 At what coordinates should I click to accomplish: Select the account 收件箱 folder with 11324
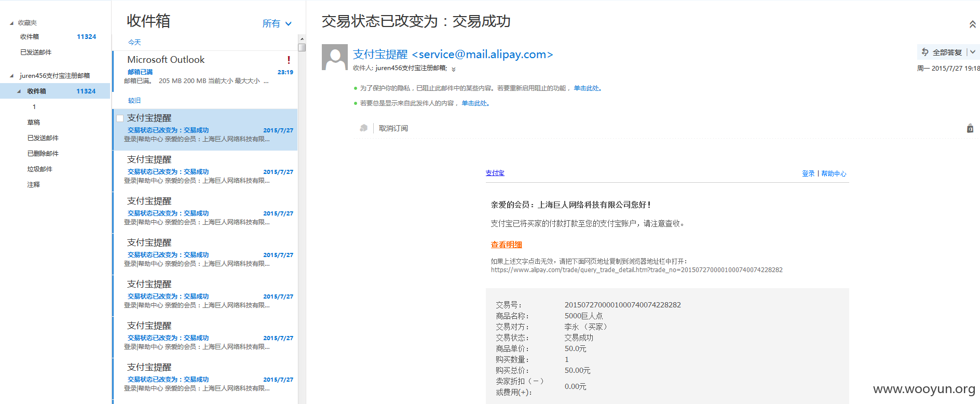pyautogui.click(x=55, y=91)
